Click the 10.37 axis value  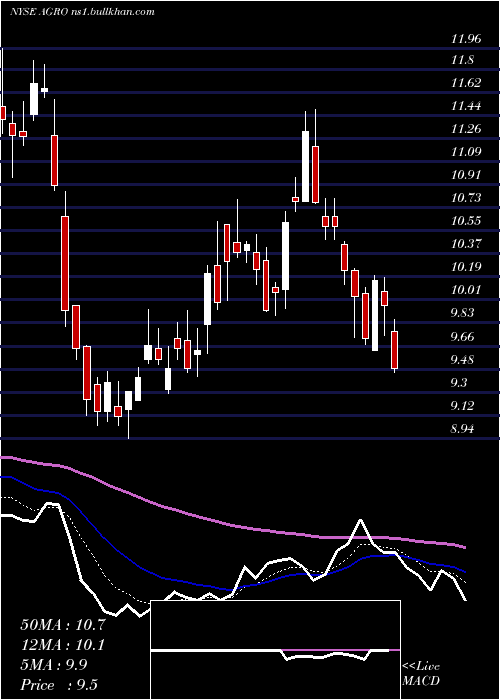pos(467,244)
